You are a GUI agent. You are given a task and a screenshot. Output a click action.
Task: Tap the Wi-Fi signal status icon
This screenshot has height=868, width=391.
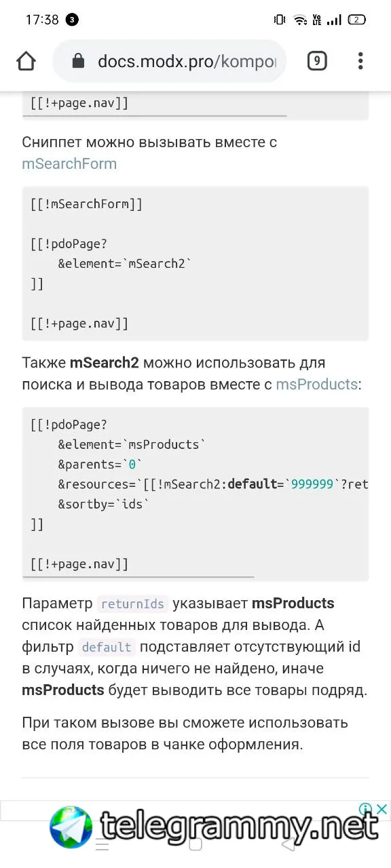(x=300, y=20)
